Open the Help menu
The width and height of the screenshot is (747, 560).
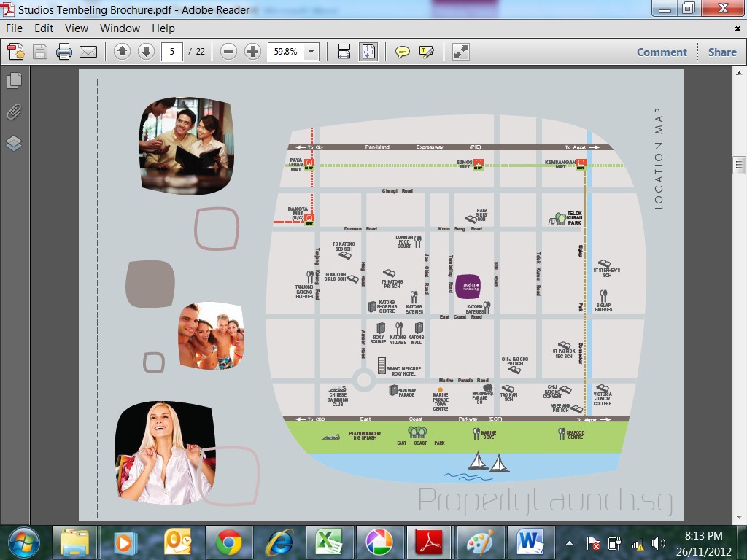point(163,28)
